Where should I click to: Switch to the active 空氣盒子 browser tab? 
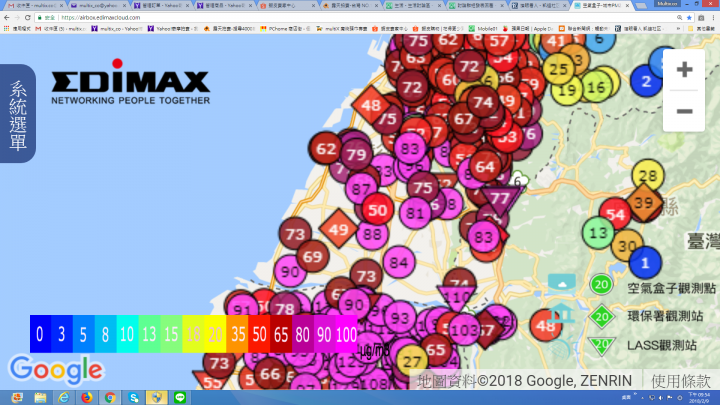click(602, 6)
